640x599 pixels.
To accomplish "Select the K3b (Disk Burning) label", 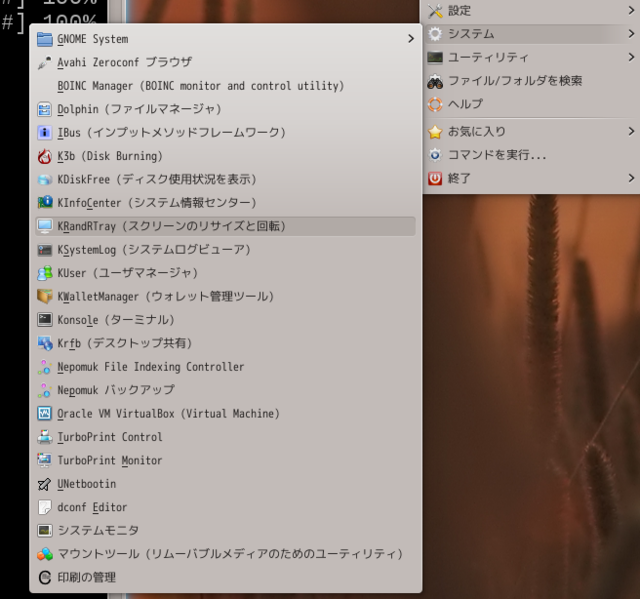I will point(110,156).
